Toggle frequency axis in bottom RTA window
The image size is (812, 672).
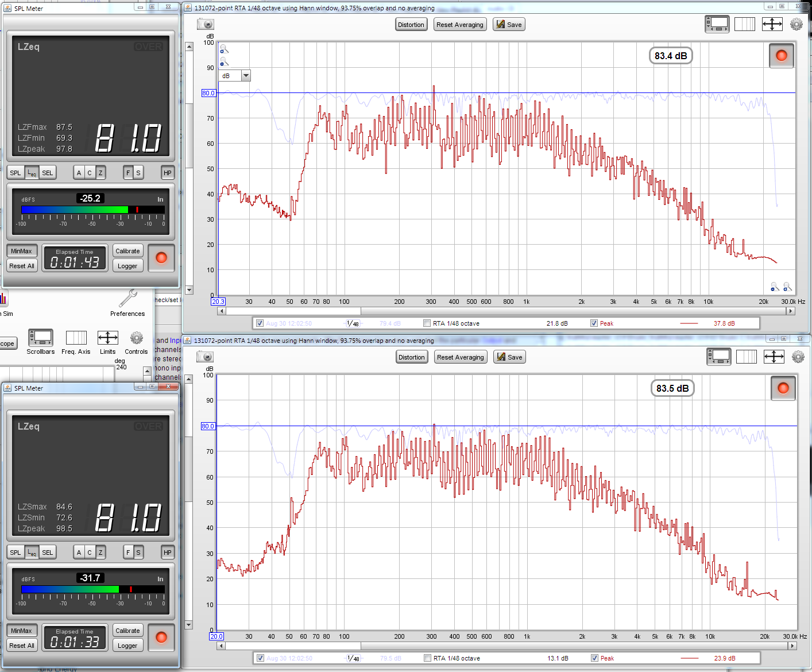pyautogui.click(x=747, y=357)
